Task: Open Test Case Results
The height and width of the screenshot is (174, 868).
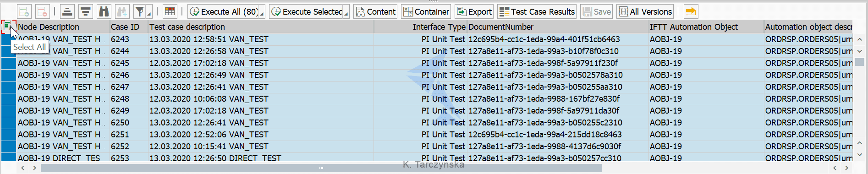Action: [x=537, y=11]
